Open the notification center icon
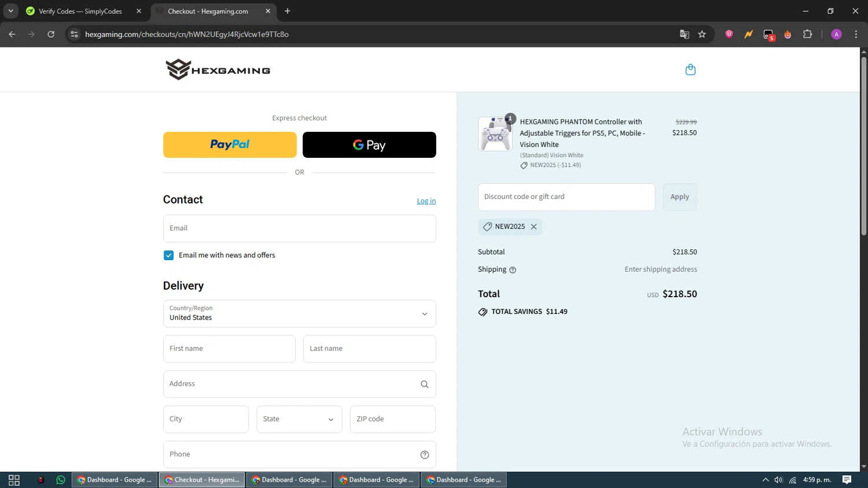 (847, 480)
